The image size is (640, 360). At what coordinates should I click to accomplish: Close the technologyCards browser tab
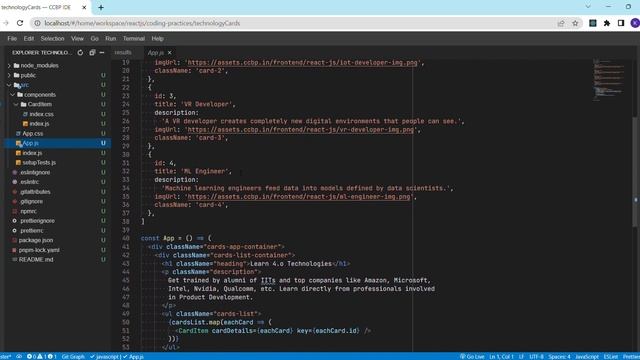point(84,7)
